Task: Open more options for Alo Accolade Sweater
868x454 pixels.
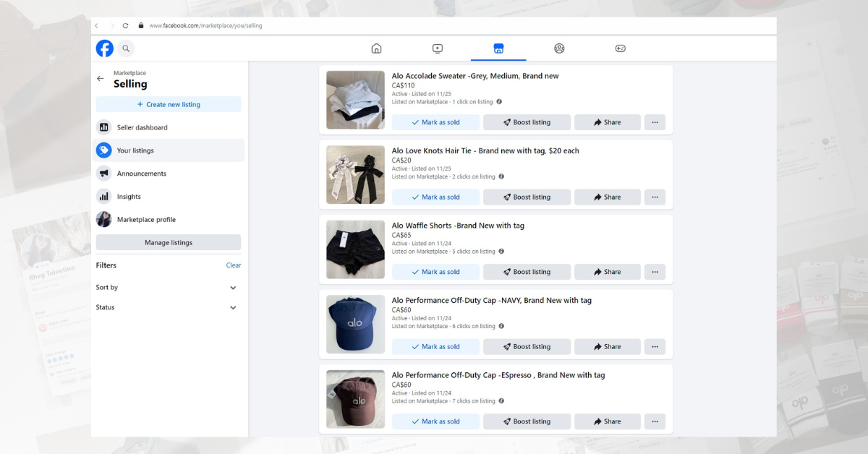Action: (x=655, y=122)
